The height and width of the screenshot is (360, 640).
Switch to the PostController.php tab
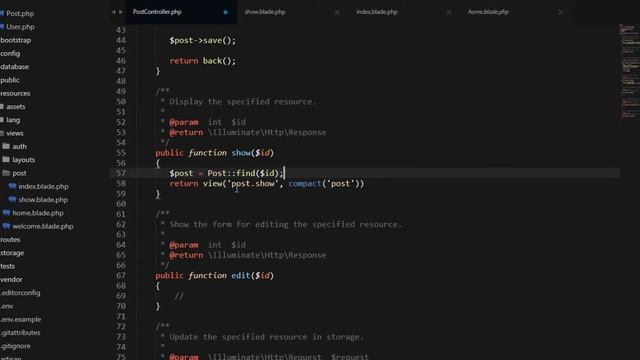[157, 12]
